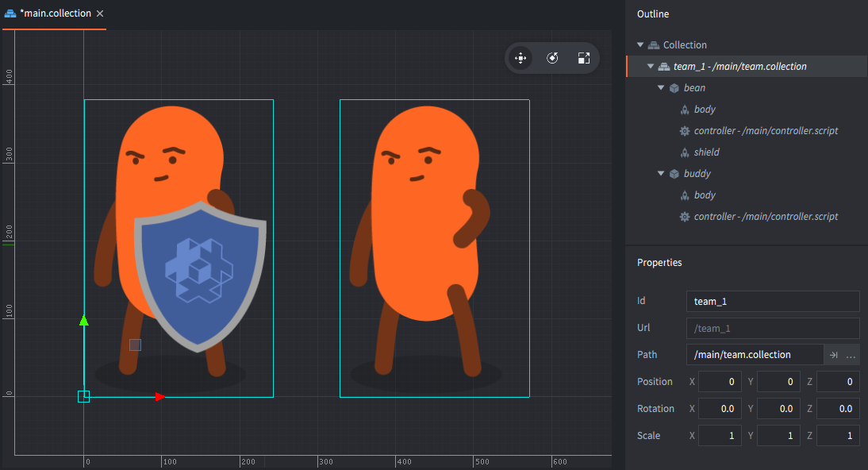
Task: Close the main.collection tab
Action: tap(99, 14)
